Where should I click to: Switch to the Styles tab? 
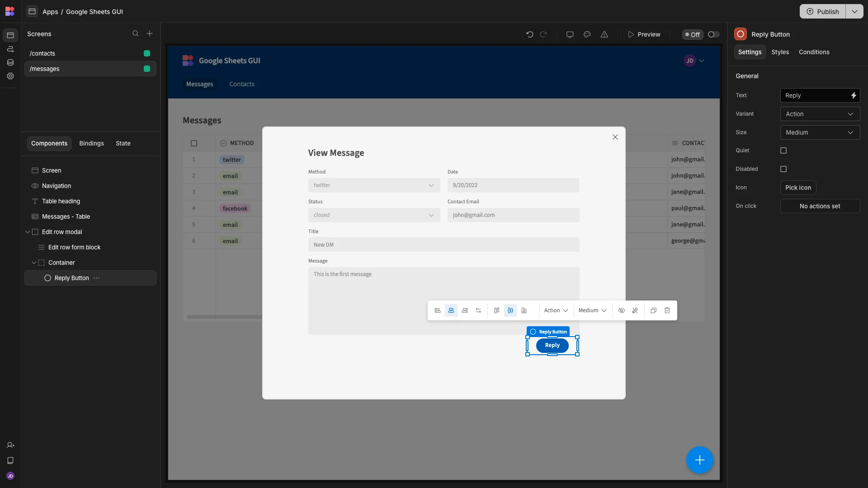coord(780,52)
